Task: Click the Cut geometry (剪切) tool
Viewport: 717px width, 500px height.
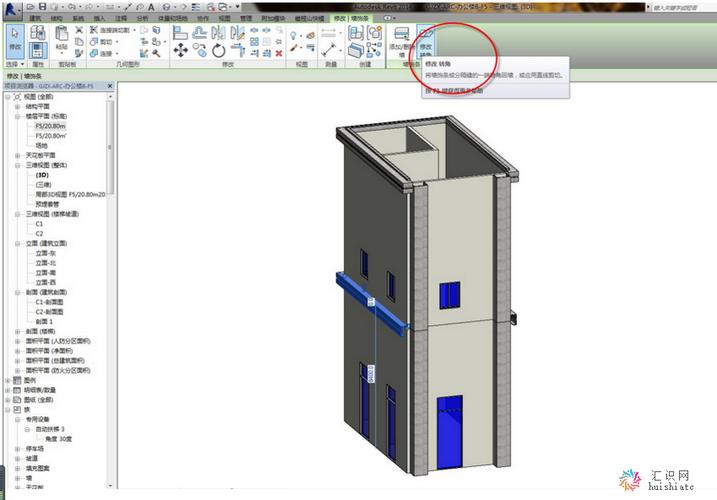Action: point(102,42)
